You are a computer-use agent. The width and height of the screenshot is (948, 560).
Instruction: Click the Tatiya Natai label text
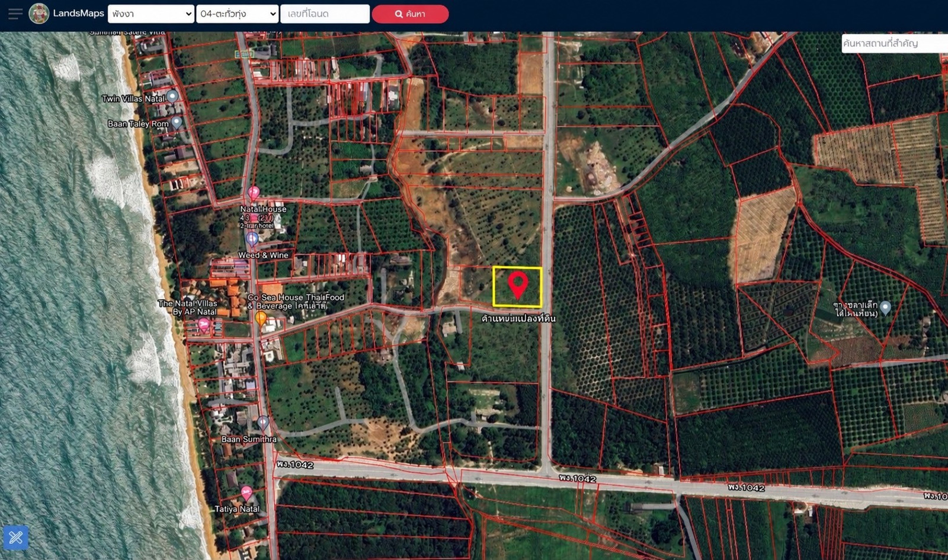(237, 509)
